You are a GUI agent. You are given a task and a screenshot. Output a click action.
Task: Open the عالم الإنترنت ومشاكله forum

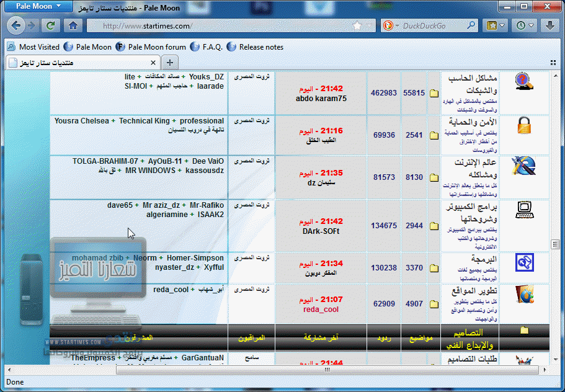click(476, 168)
